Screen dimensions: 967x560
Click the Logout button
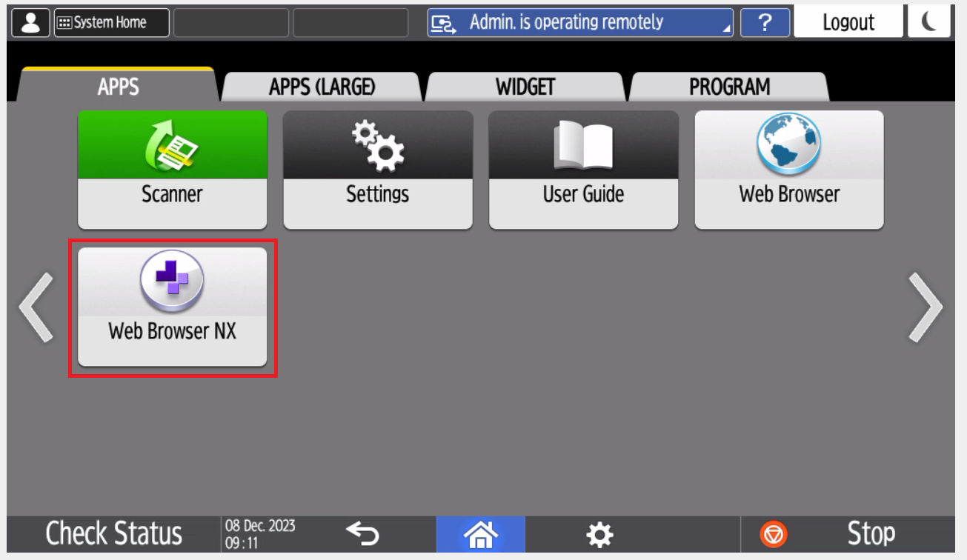click(x=848, y=23)
